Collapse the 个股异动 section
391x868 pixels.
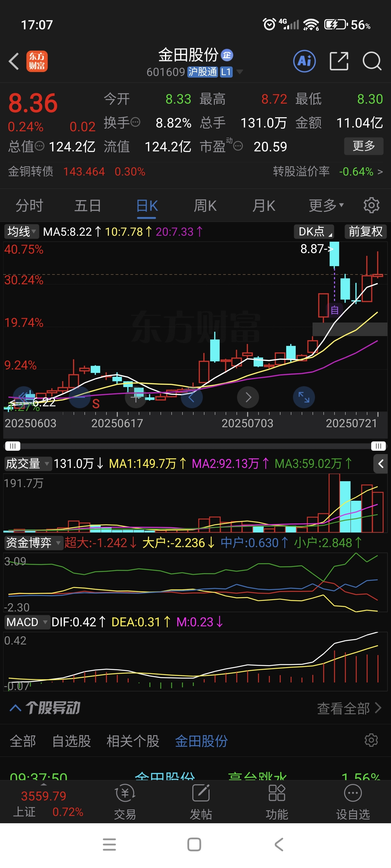point(15,708)
